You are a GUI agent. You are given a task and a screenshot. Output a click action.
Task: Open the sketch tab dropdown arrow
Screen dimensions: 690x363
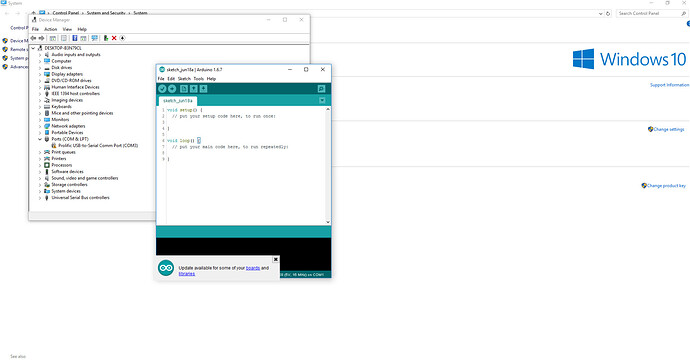[x=322, y=100]
